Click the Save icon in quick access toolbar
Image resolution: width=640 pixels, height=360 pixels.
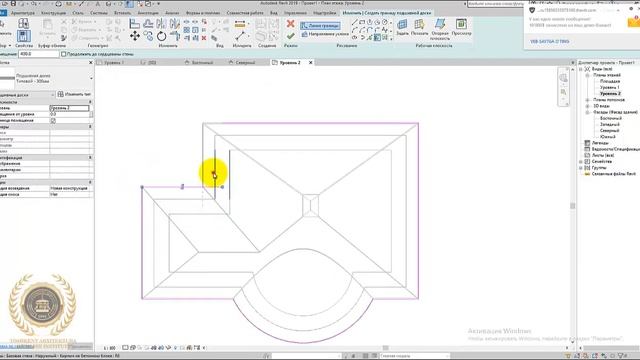(x=13, y=4)
